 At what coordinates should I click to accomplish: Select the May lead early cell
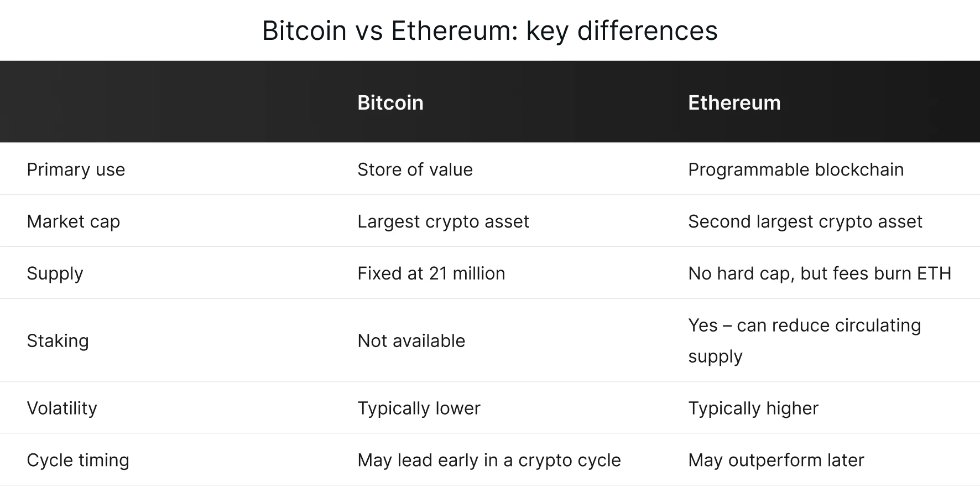[x=489, y=461]
